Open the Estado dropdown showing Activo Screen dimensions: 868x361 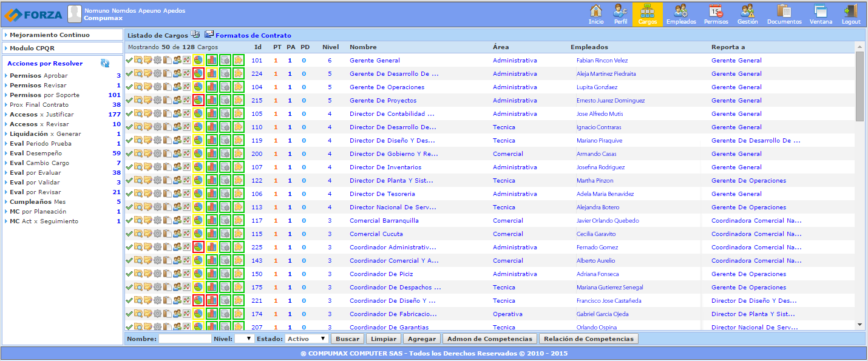click(x=307, y=339)
